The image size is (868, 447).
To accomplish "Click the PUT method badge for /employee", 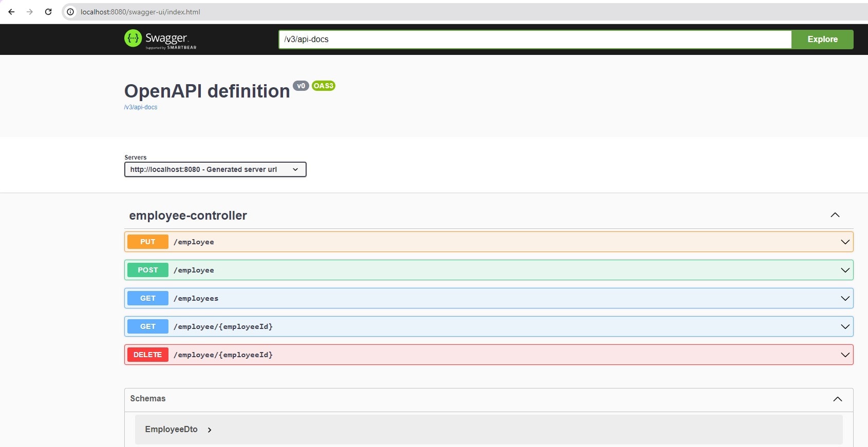I will 148,242.
